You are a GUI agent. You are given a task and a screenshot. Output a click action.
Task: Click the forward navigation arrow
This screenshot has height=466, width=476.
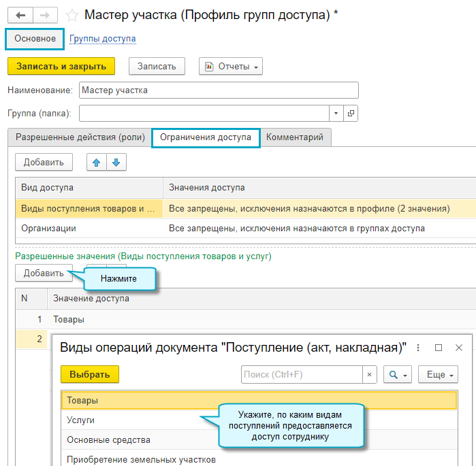(x=44, y=14)
